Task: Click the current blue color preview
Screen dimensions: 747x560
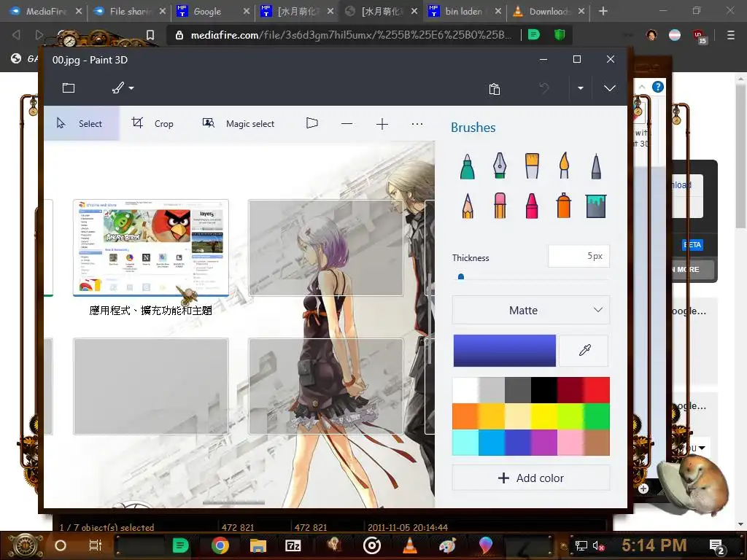Action: point(505,351)
